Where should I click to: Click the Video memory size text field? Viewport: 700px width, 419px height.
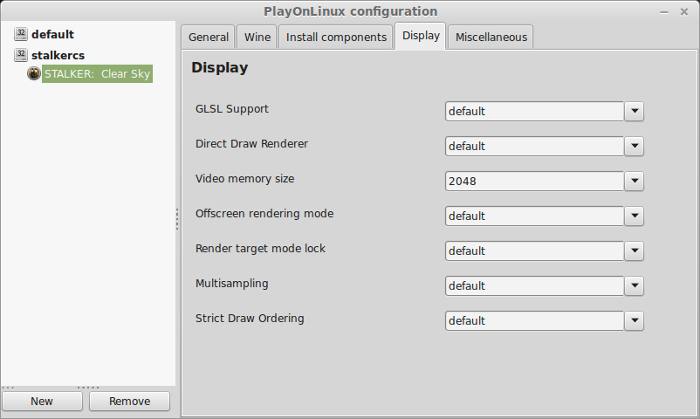[535, 181]
